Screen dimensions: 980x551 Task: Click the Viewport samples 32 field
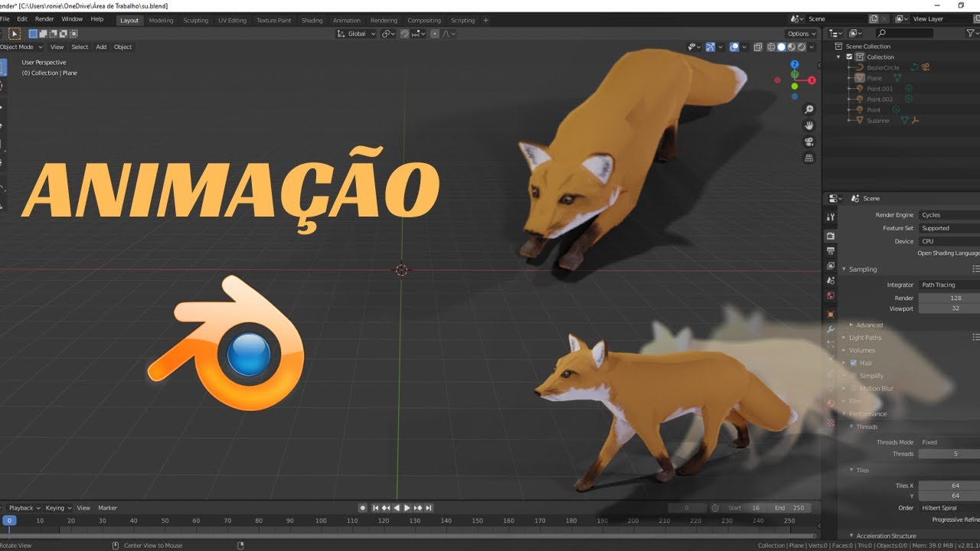pos(949,308)
